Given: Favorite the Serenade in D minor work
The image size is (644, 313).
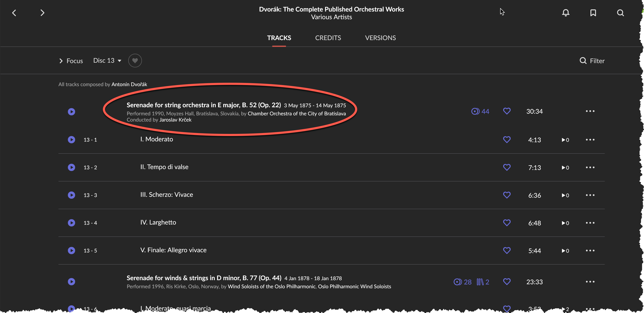Looking at the screenshot, I should [x=507, y=281].
